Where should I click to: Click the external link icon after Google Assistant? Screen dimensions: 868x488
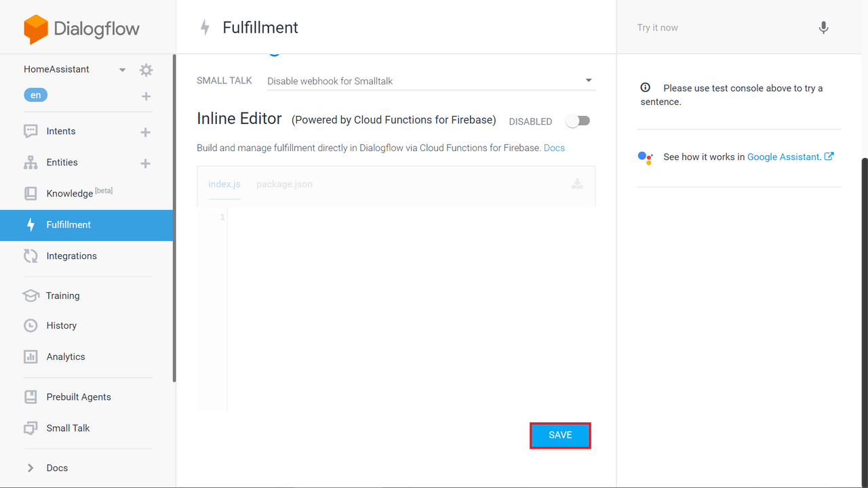[x=829, y=157]
